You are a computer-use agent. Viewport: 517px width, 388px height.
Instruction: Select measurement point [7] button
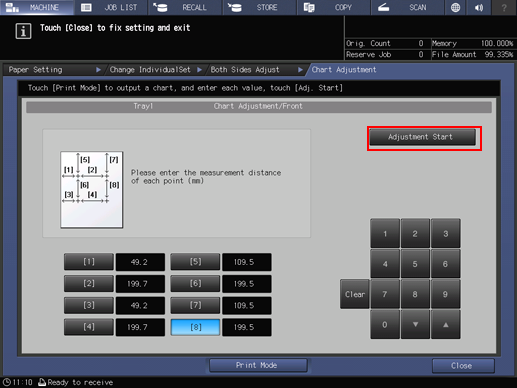[x=195, y=305]
